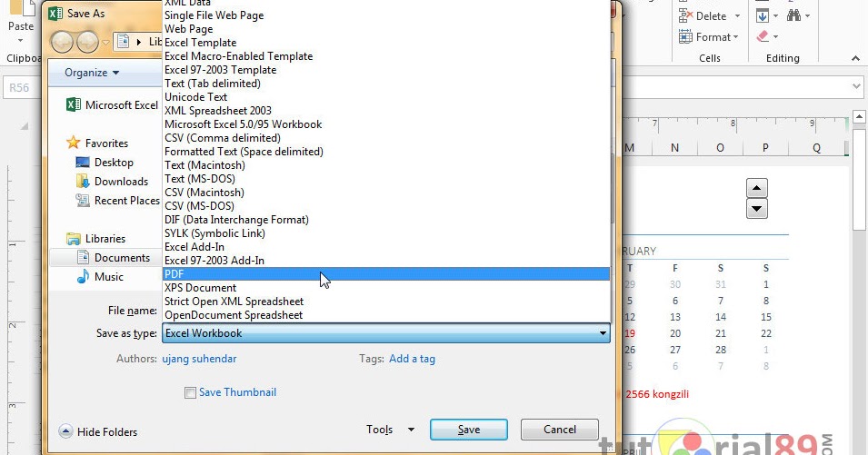Choose SYLK (Symbolic Link) format
Screen dimensions: 868x455
(x=386, y=233)
